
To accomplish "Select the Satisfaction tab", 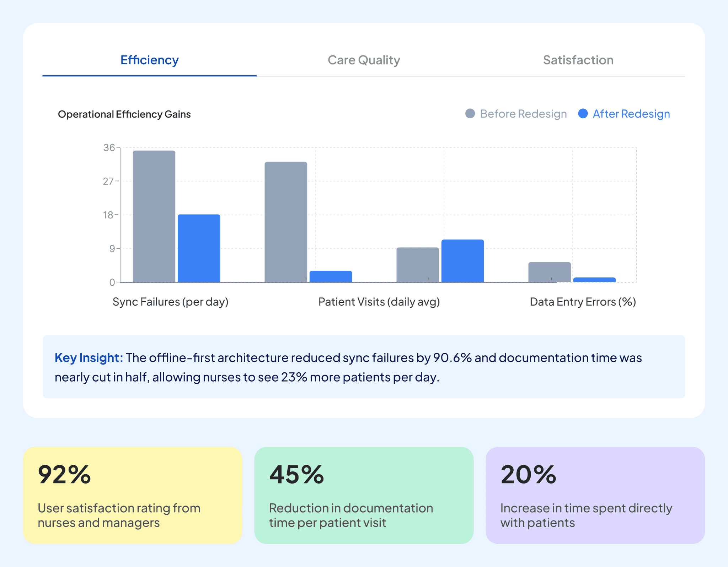I will (x=578, y=60).
